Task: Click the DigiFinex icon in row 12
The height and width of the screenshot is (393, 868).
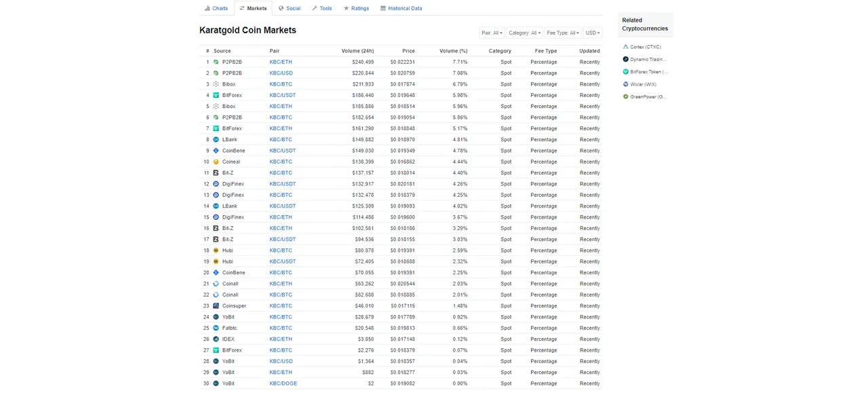Action: (x=216, y=184)
